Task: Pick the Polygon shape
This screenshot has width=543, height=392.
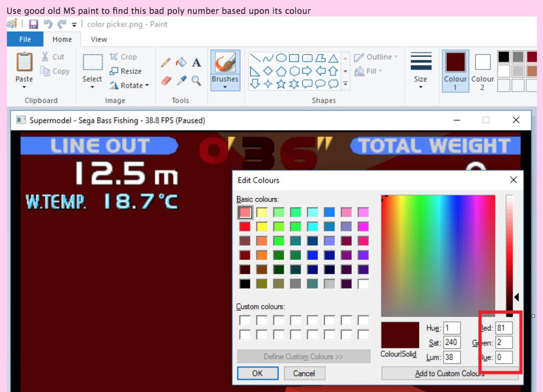Action: pyautogui.click(x=320, y=58)
